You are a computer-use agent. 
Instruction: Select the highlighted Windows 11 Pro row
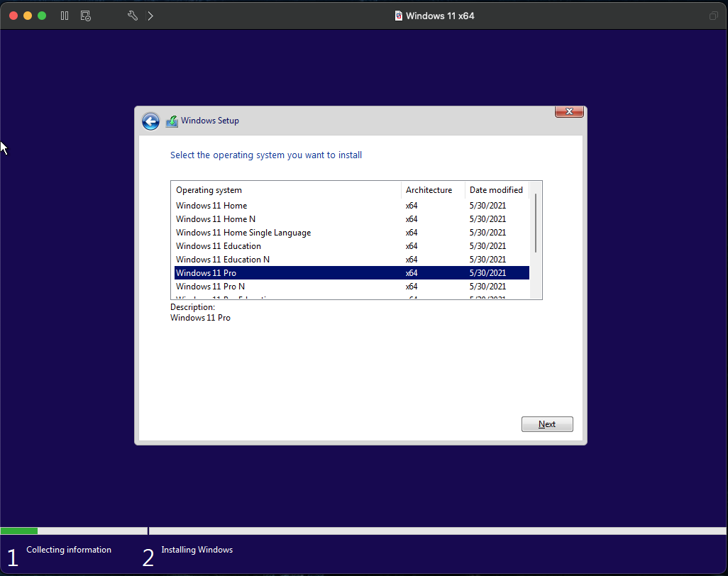[351, 272]
